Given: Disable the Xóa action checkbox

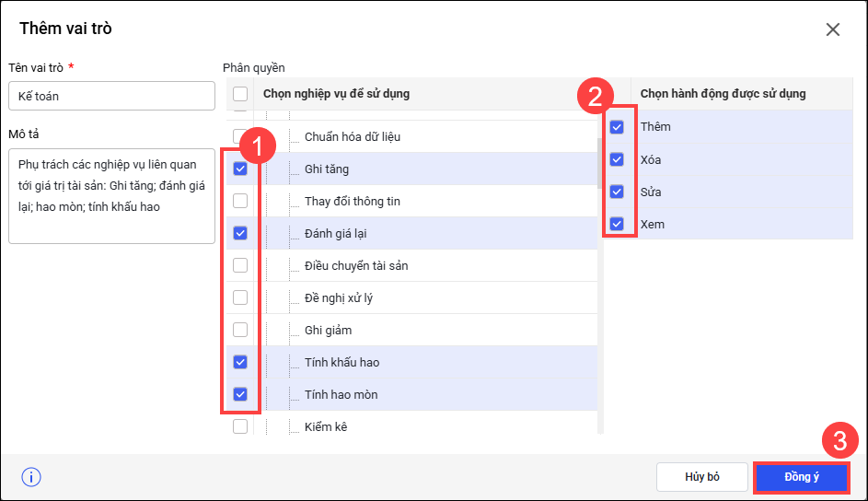Looking at the screenshot, I should (x=617, y=160).
